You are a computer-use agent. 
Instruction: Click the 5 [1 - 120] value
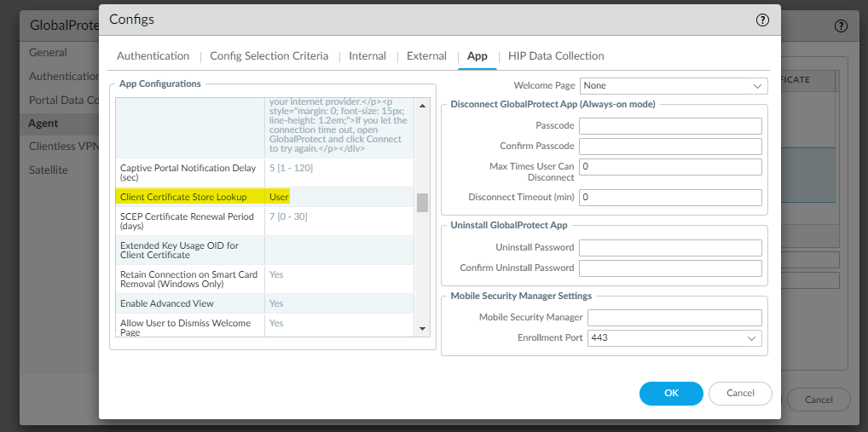(291, 168)
